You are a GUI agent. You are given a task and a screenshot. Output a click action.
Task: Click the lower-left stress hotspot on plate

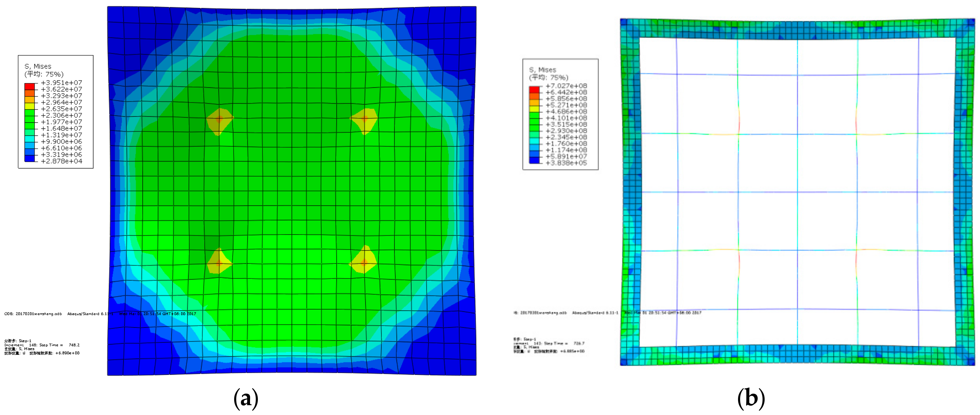click(x=219, y=263)
